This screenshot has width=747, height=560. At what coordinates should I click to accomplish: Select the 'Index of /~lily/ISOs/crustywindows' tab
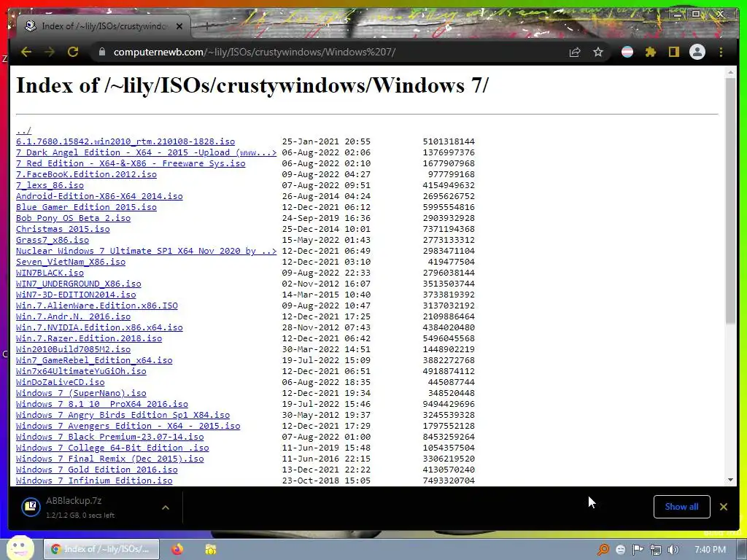104,26
